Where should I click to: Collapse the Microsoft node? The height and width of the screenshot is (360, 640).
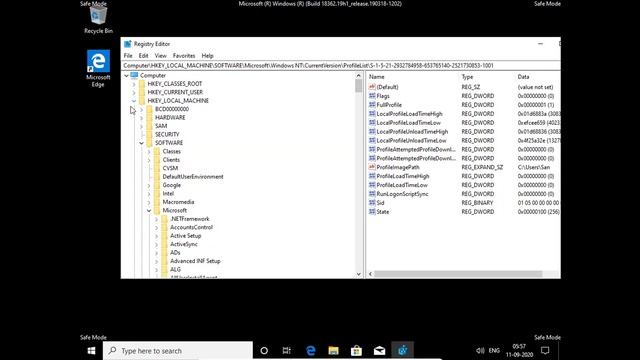pyautogui.click(x=149, y=211)
